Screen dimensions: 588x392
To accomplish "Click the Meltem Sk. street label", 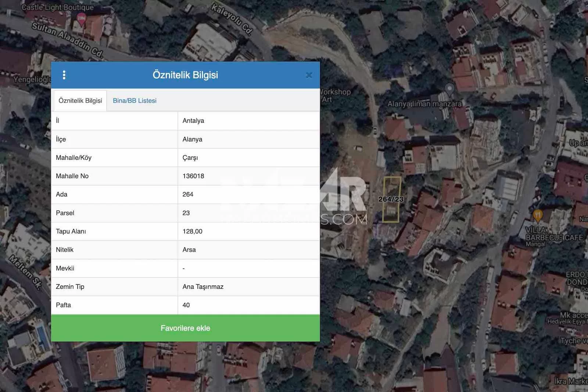I will pos(26,271).
